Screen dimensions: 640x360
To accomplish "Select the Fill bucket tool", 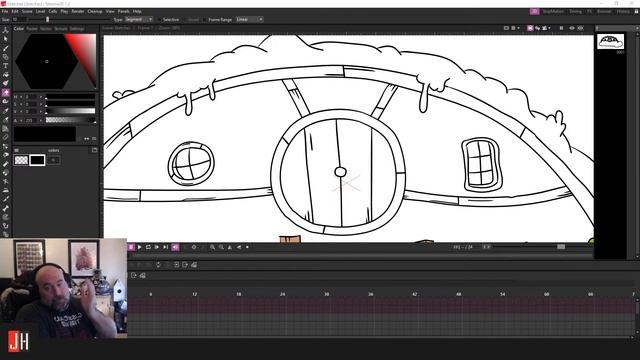I will 6,75.
